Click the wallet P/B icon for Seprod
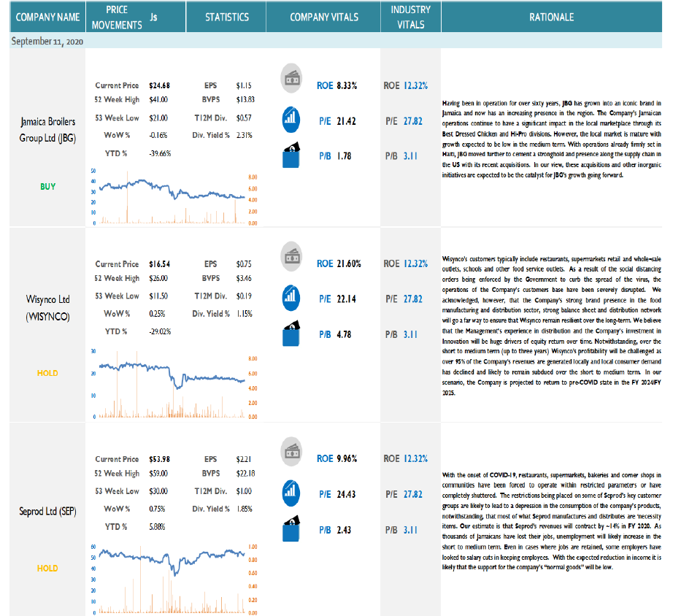681x616 pixels. point(291,528)
